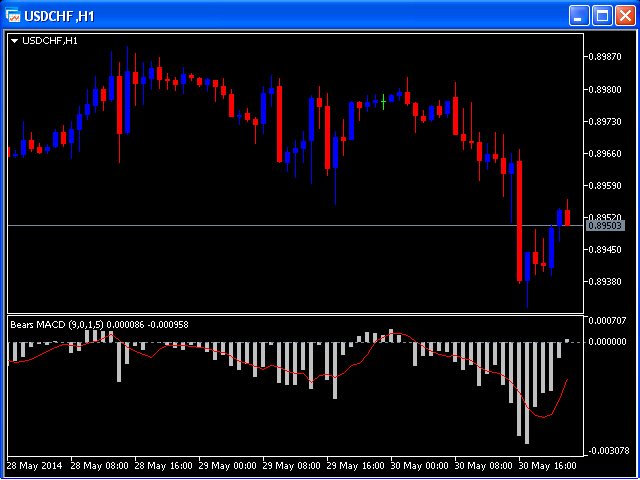
Task: Maximize the USDCHF chart window
Action: tap(602, 16)
